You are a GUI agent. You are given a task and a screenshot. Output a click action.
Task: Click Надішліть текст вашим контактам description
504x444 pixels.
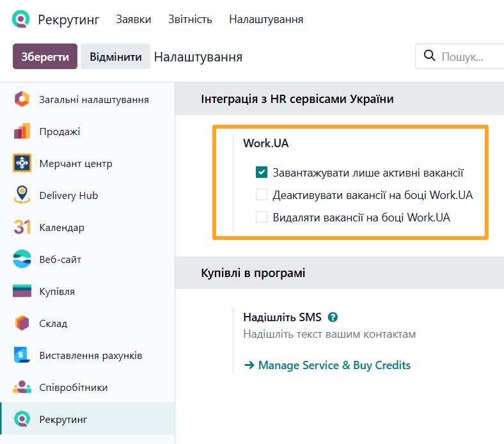pyautogui.click(x=329, y=334)
